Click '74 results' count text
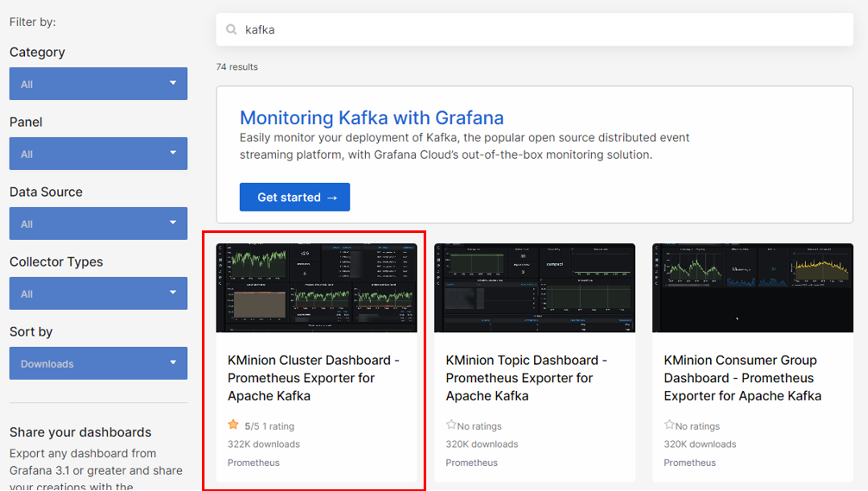Image resolution: width=868 pixels, height=491 pixels. tap(237, 67)
